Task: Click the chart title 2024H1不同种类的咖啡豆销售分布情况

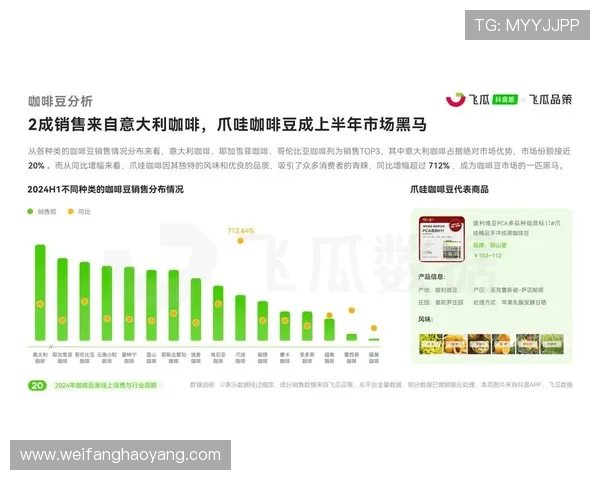Action: 106,189
